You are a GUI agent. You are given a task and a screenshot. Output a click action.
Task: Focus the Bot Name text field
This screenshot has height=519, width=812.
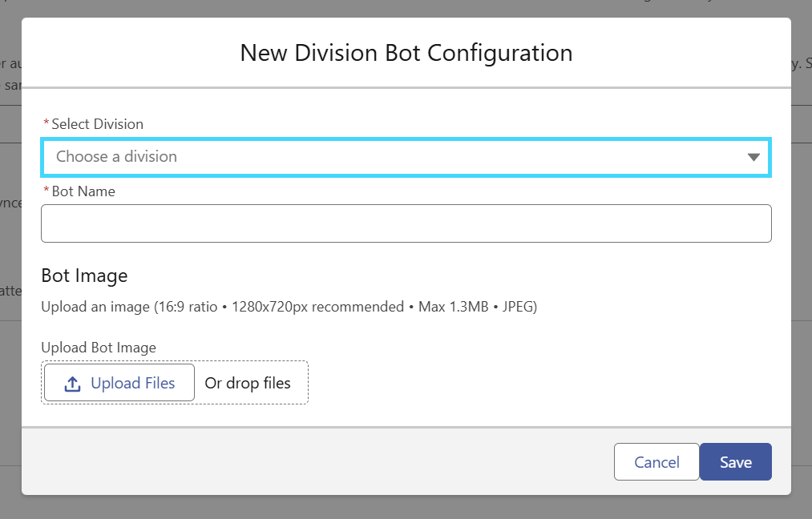406,223
